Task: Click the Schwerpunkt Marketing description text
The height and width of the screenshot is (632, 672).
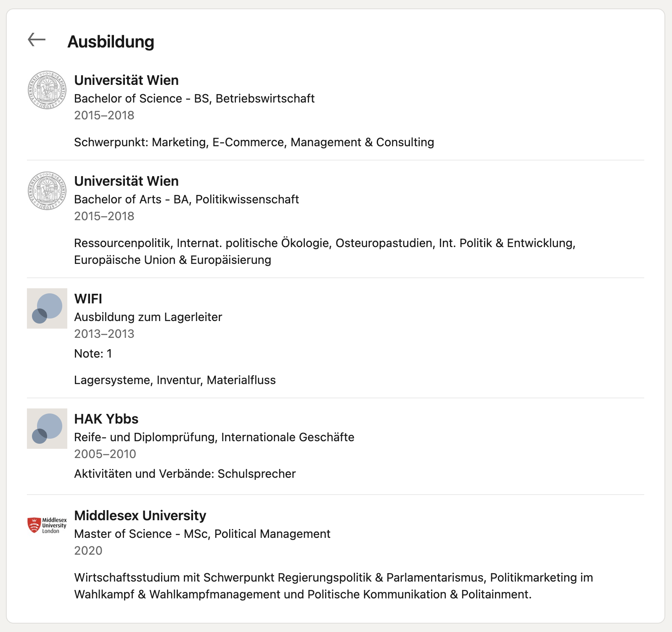Action: tap(254, 142)
